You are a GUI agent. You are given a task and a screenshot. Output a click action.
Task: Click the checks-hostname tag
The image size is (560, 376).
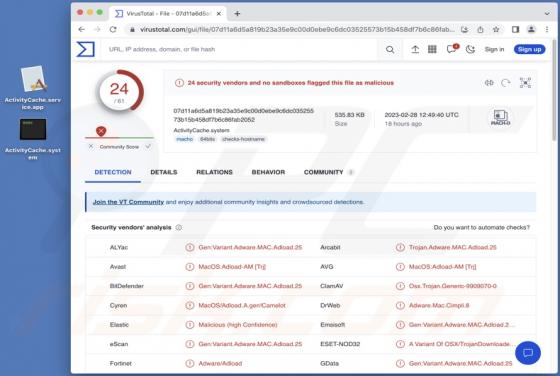[243, 139]
